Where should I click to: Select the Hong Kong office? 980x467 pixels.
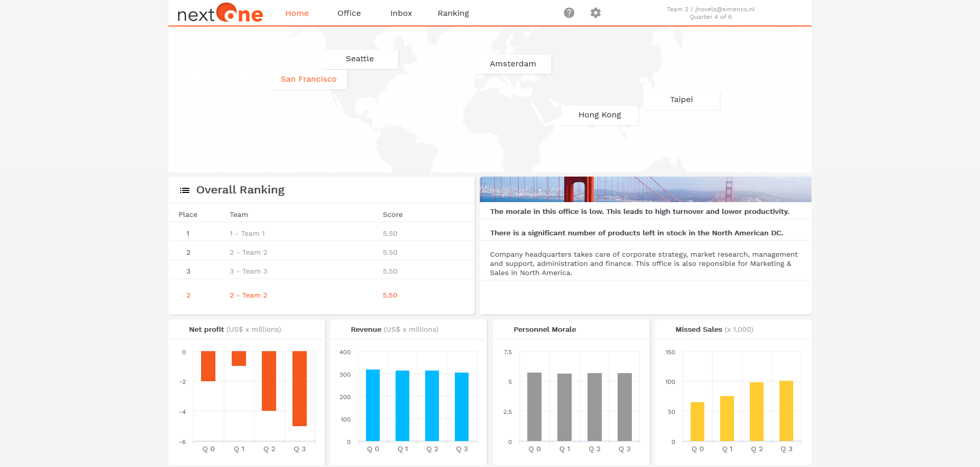(x=599, y=115)
